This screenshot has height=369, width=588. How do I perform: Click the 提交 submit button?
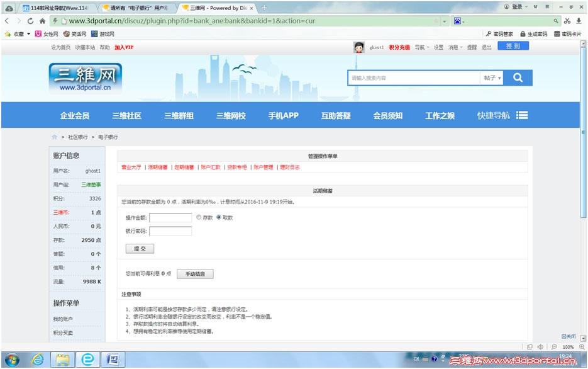point(140,249)
